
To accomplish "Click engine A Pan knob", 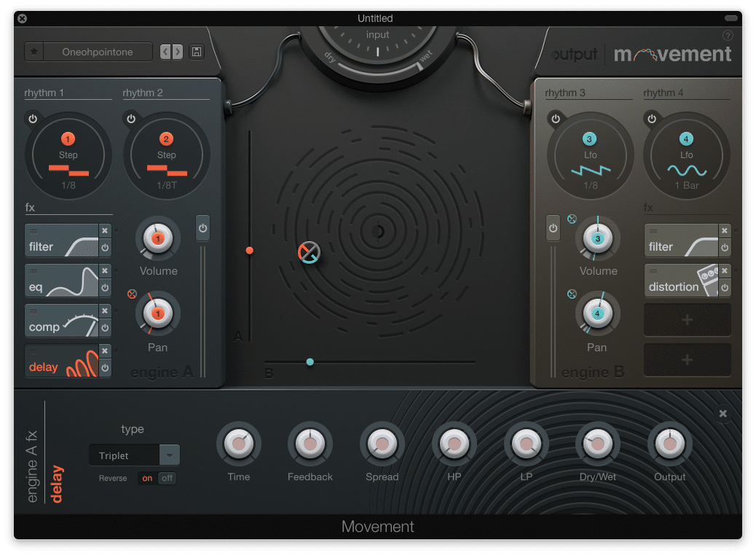I will [157, 314].
